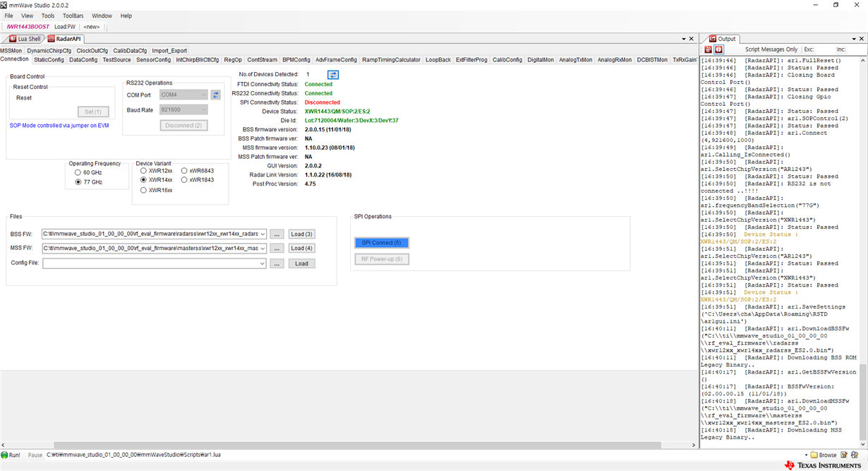Click the Browse folder icon in status bar
The height and width of the screenshot is (471, 868).
[814, 455]
